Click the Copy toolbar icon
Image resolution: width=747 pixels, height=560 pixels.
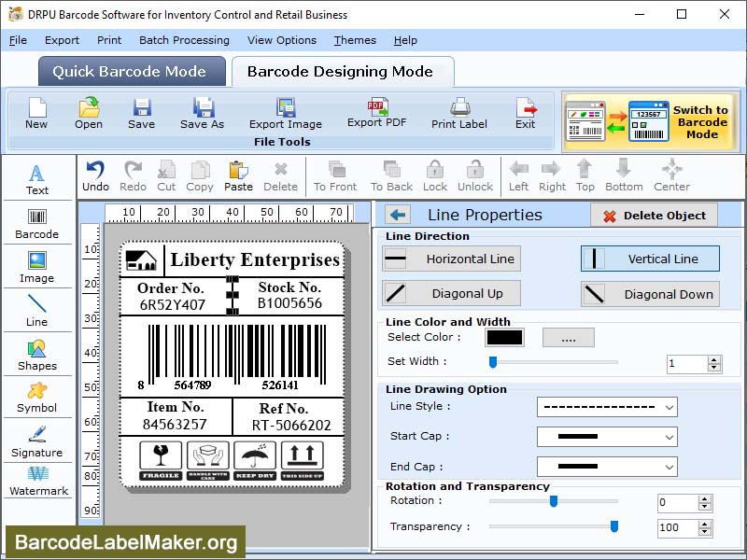click(x=200, y=176)
